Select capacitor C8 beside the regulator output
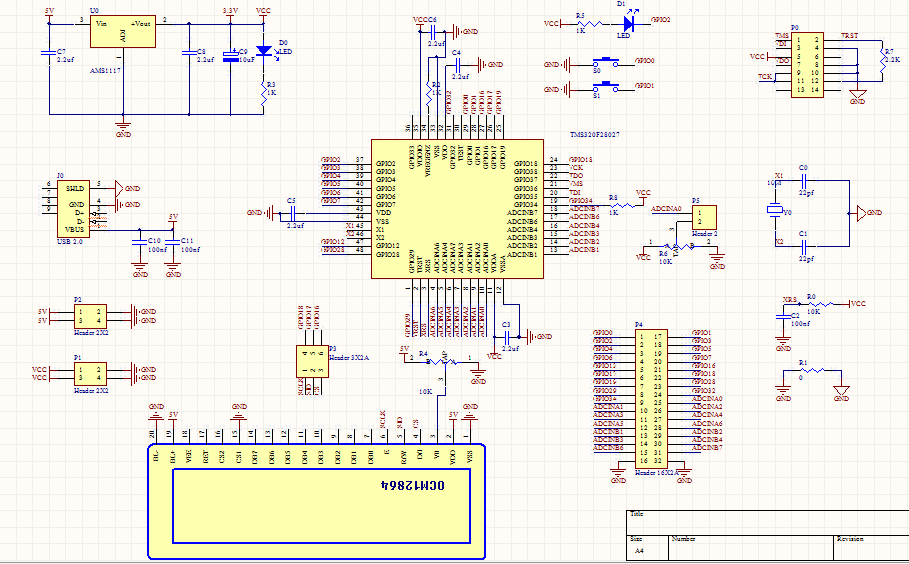This screenshot has width=909, height=564. pyautogui.click(x=189, y=53)
